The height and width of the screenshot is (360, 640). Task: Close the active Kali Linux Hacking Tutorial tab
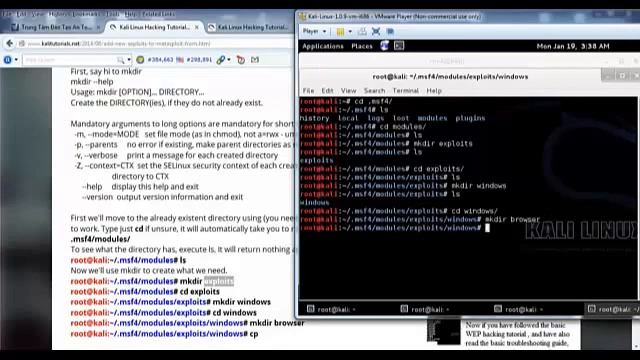coord(197,27)
